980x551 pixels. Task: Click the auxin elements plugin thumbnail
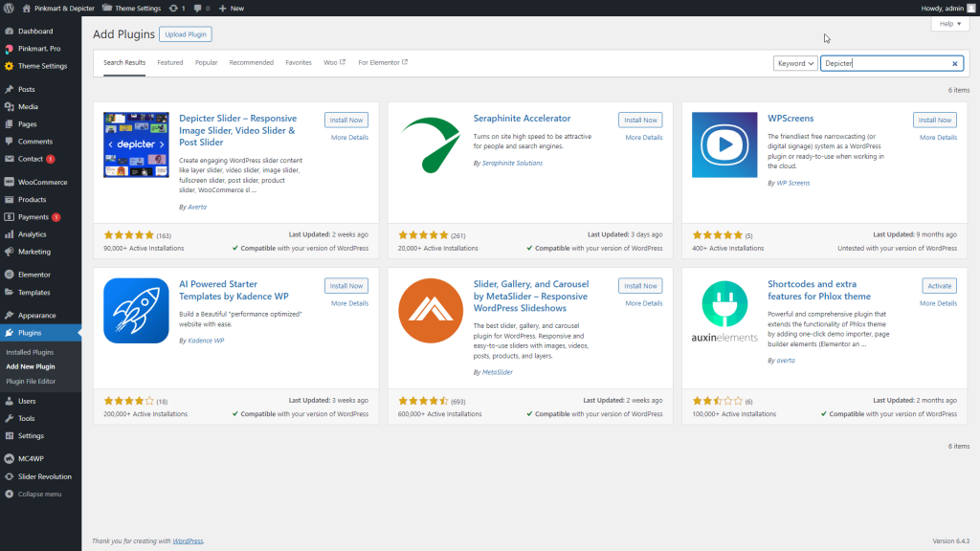click(x=724, y=311)
